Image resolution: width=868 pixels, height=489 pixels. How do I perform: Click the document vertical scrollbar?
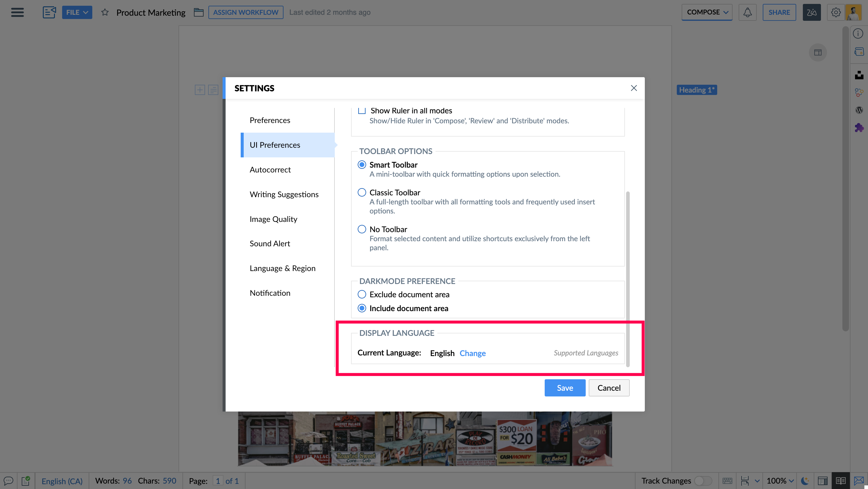click(x=845, y=178)
